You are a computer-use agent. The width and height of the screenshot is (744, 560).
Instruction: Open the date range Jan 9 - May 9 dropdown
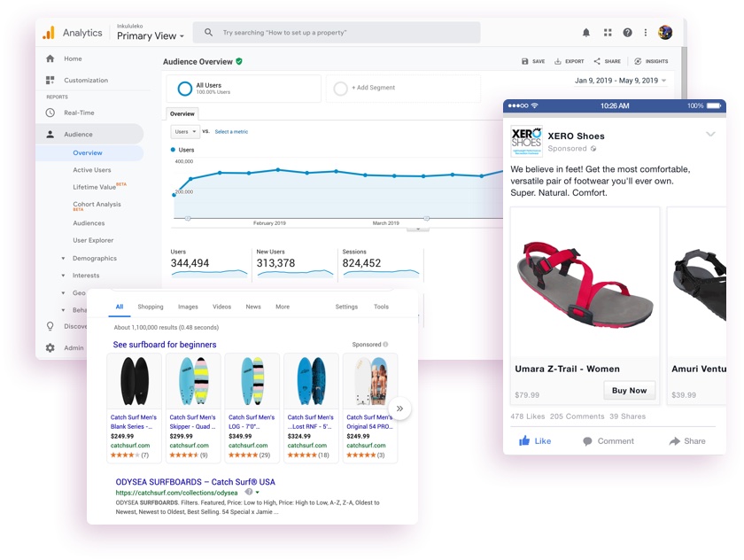click(x=619, y=80)
